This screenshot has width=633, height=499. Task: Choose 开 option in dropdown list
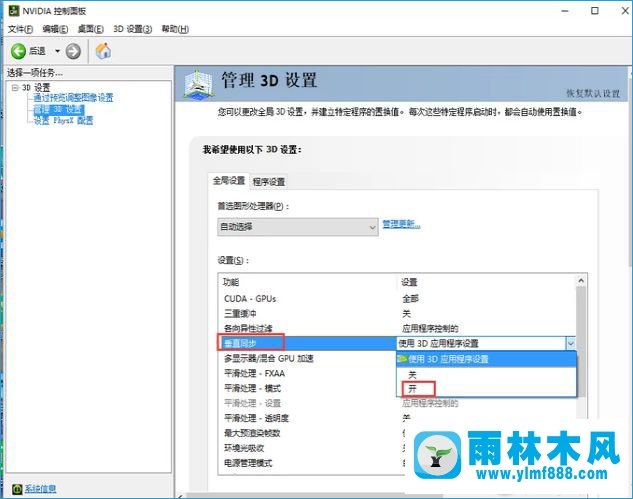(x=486, y=389)
